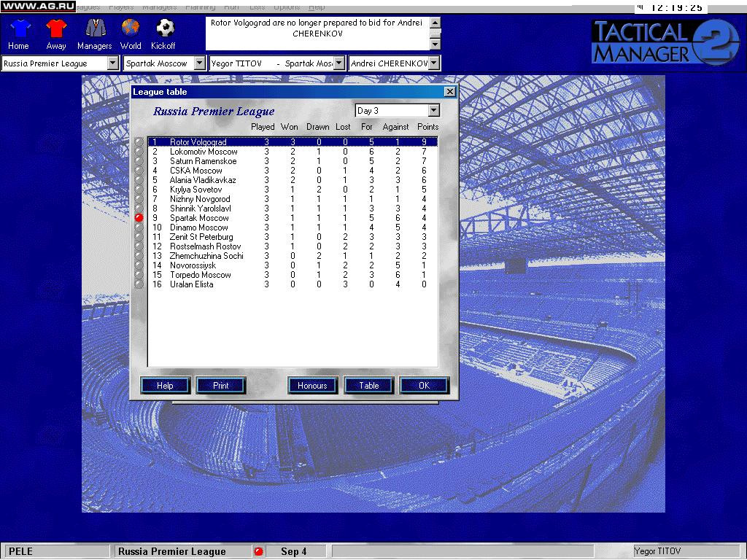Click the blue Home shirt icon
Viewport: 747px width, 560px height.
point(20,28)
